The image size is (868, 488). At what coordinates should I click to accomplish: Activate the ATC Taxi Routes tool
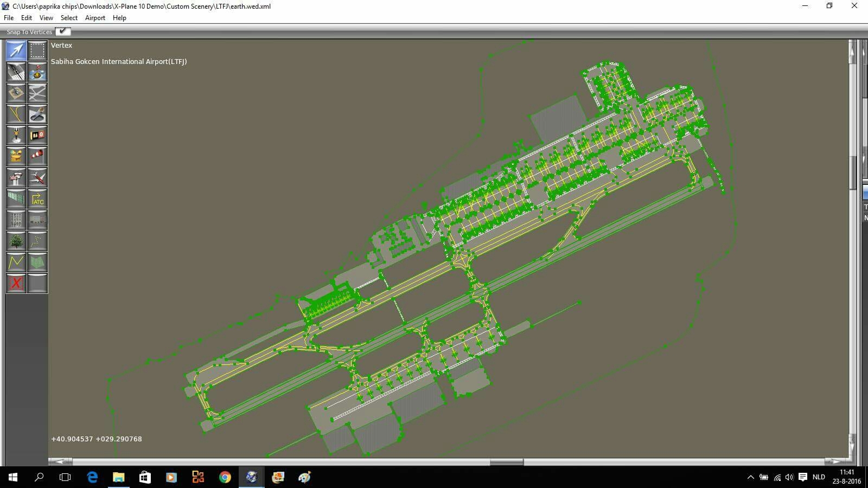(x=37, y=198)
